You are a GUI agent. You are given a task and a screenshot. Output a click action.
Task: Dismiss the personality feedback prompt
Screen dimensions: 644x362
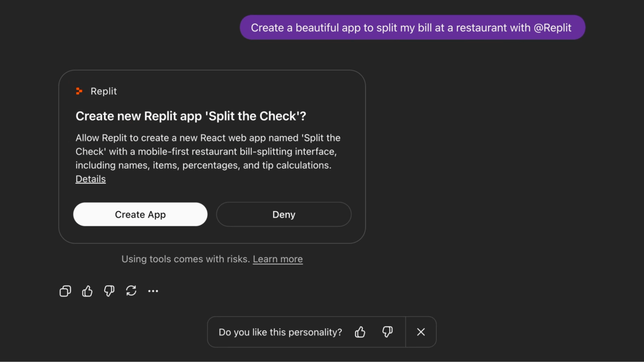[x=421, y=332]
